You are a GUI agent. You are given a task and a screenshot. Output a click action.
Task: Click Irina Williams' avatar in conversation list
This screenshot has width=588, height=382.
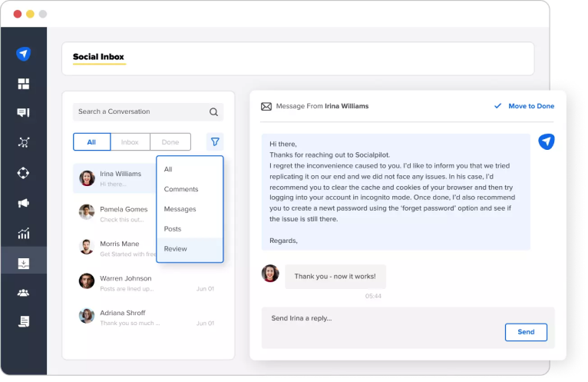87,178
